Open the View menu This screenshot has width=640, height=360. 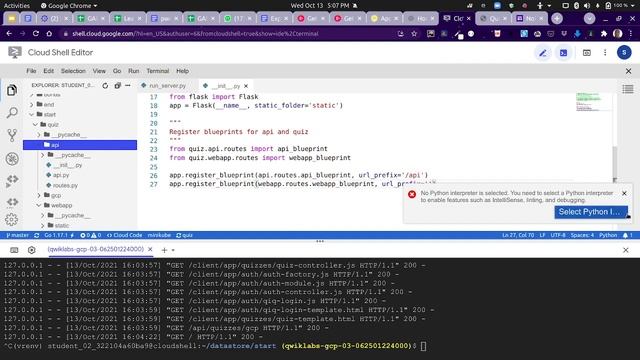99,71
